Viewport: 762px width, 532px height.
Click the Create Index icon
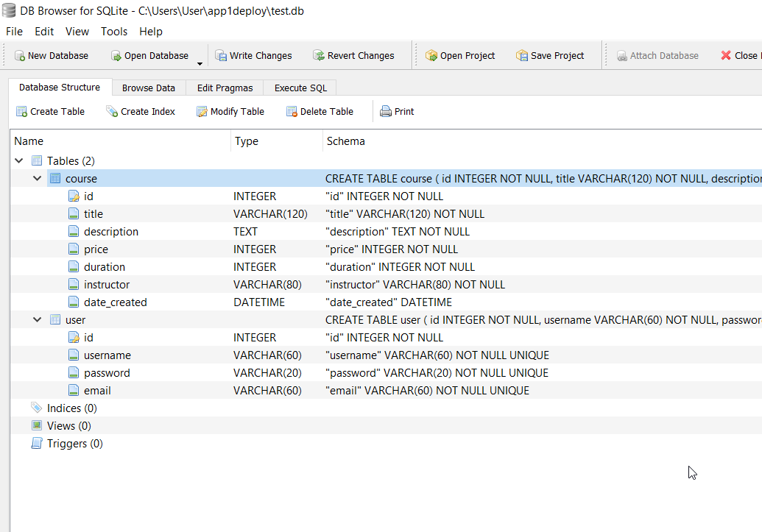pyautogui.click(x=112, y=112)
